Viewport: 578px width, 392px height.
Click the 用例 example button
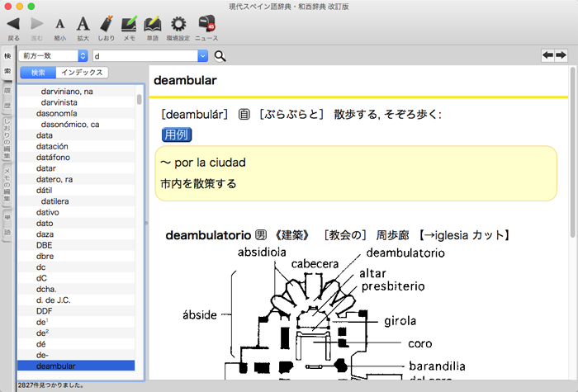pyautogui.click(x=176, y=134)
